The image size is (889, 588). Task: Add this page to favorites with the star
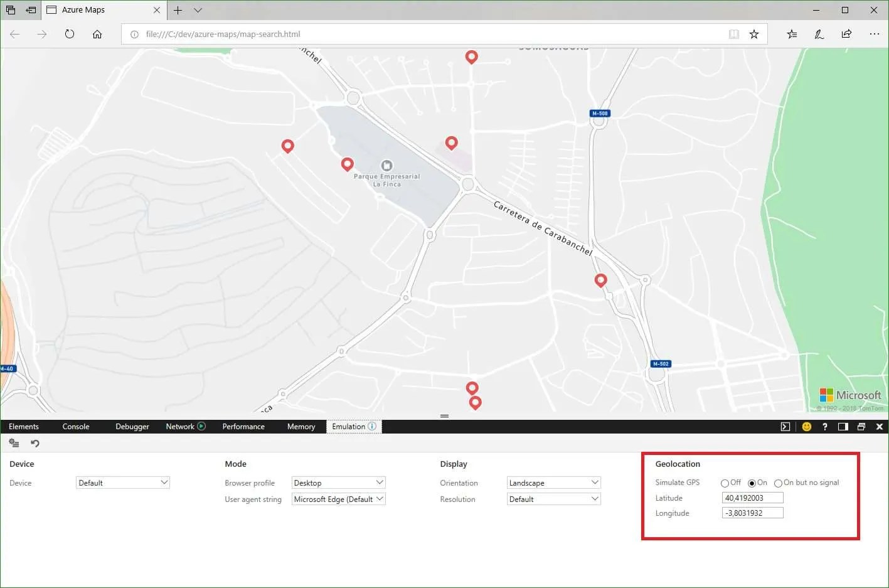coord(754,35)
